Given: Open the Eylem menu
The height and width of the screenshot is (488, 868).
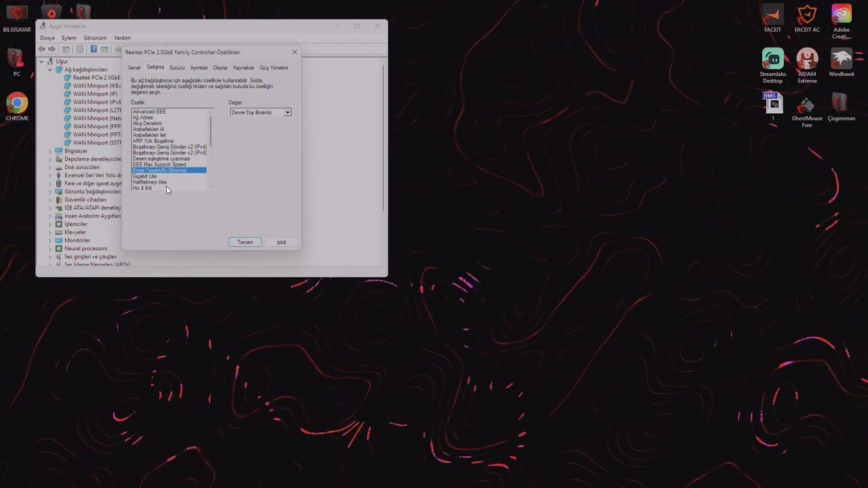Looking at the screenshot, I should [x=69, y=38].
